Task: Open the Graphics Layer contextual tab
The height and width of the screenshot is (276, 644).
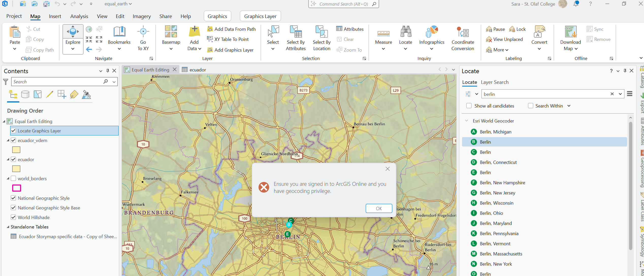Action: pyautogui.click(x=260, y=16)
